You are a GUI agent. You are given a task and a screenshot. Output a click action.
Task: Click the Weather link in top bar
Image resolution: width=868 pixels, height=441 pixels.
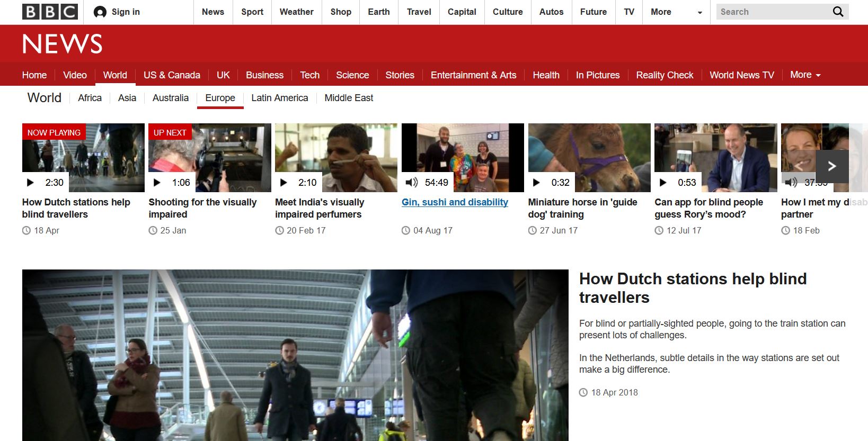296,12
